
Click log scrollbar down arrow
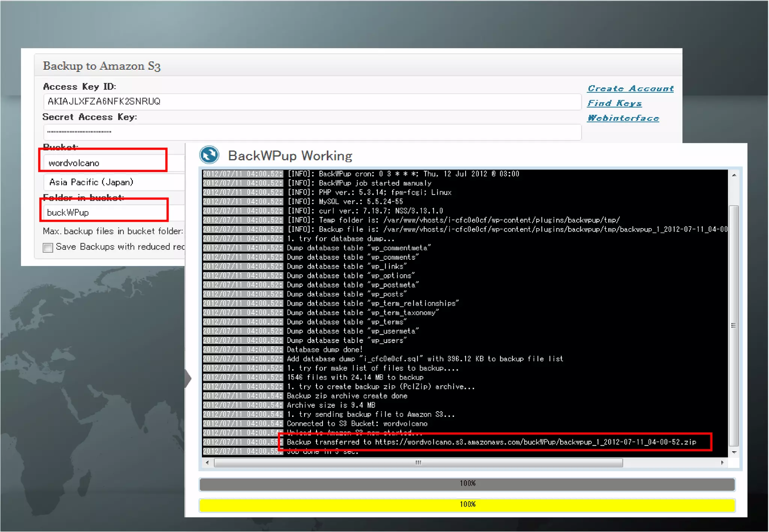tap(734, 452)
